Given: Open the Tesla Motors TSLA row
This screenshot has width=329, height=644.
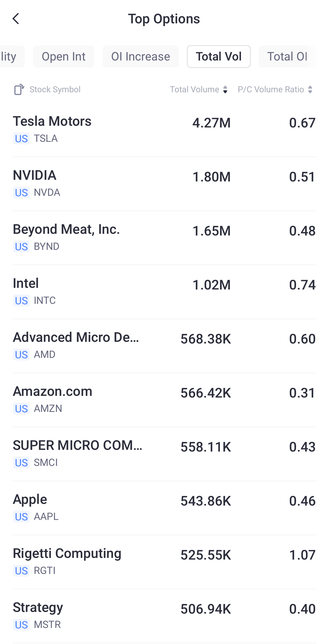Looking at the screenshot, I should pyautogui.click(x=164, y=129).
